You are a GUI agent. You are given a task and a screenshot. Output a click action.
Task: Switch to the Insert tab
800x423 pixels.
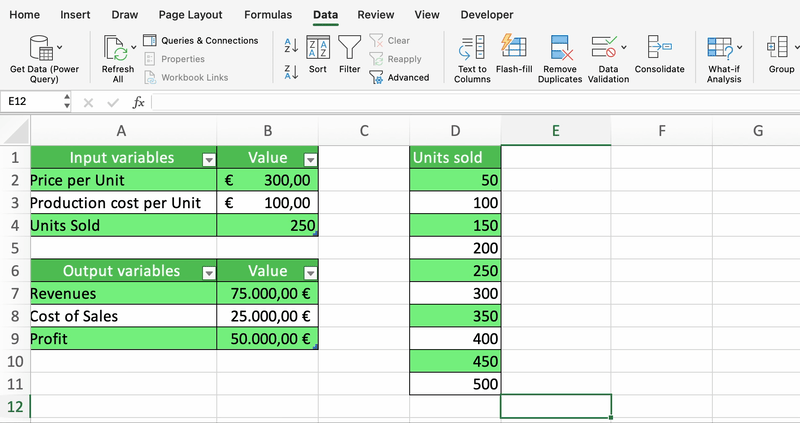[x=75, y=15]
